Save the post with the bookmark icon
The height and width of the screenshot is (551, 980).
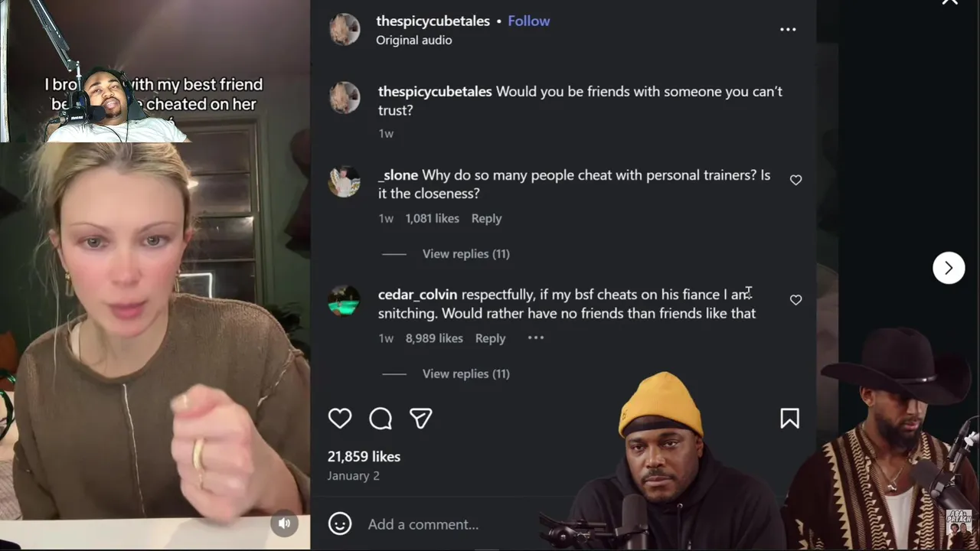coord(789,418)
